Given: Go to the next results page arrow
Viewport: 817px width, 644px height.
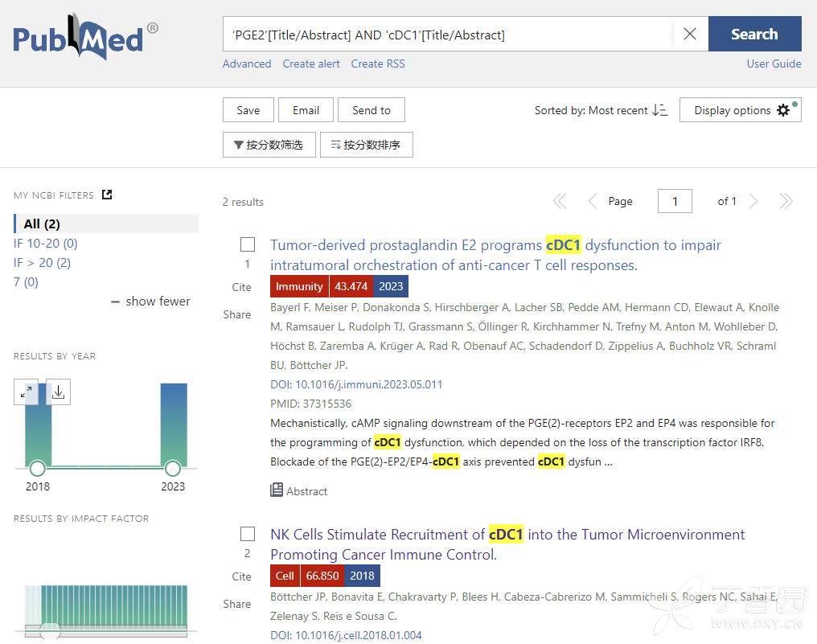Looking at the screenshot, I should point(753,201).
